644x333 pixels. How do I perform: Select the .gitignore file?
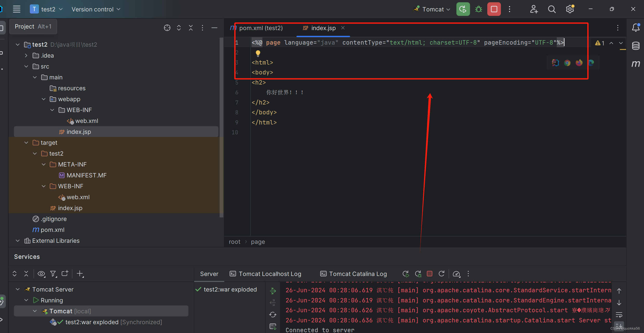point(50,219)
